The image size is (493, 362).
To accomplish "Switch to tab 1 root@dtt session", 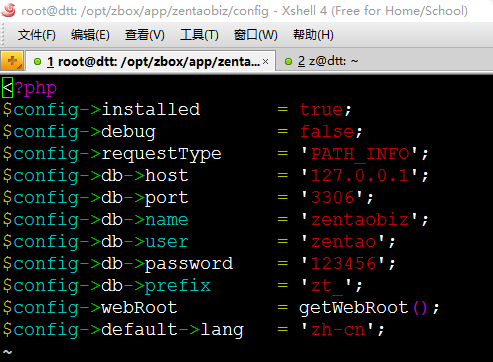I will (151, 61).
